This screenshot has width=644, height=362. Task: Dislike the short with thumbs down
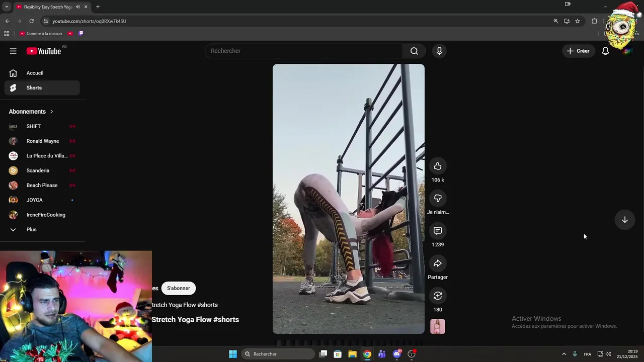(438, 199)
